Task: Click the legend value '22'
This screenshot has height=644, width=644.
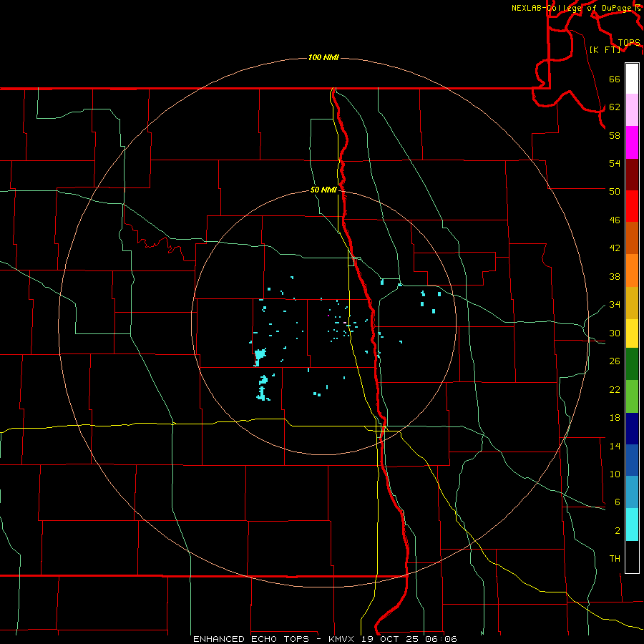Action: pos(615,390)
